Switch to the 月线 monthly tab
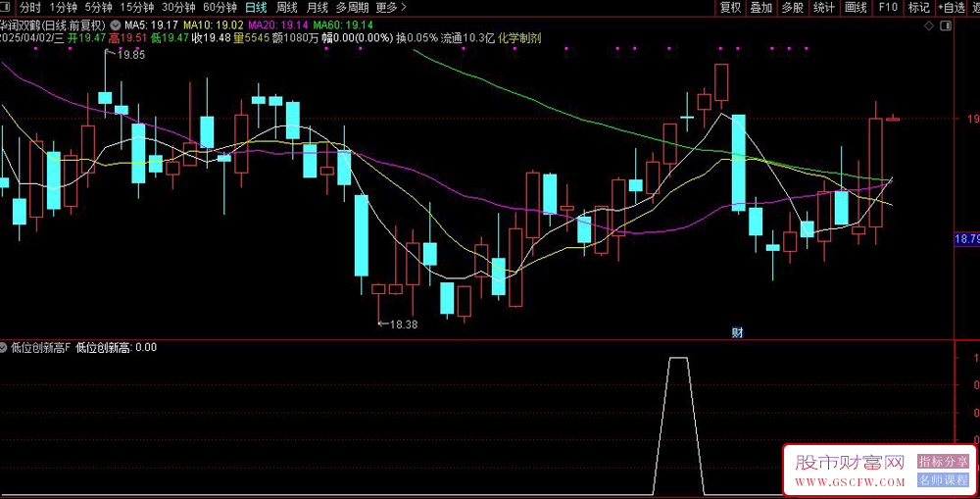 [x=318, y=8]
